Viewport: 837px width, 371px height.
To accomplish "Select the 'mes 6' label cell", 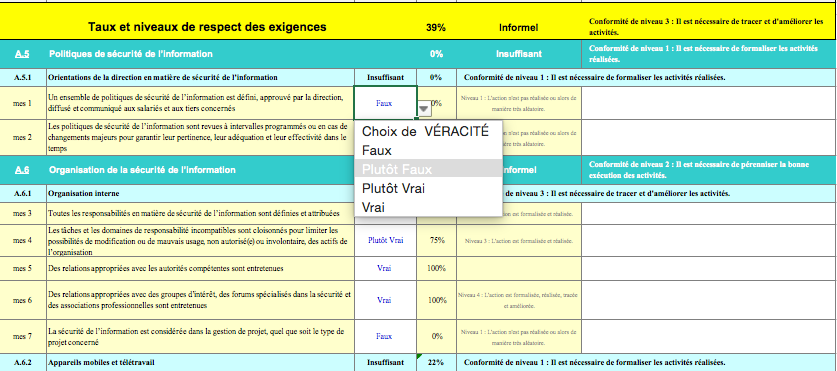I will [x=22, y=300].
